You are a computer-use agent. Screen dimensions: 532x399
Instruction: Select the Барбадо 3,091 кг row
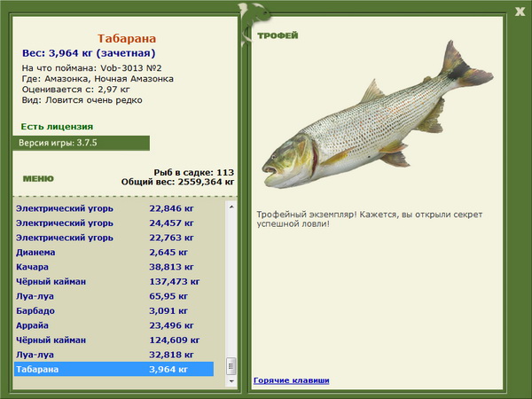point(114,310)
